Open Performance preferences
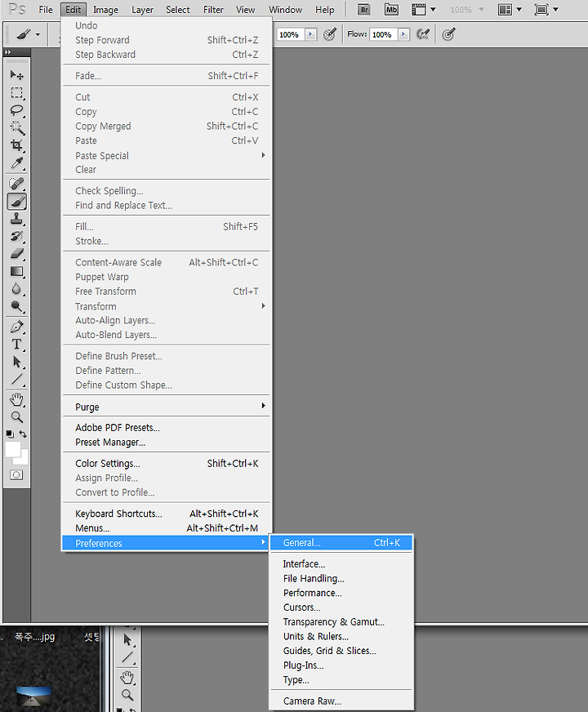 (341, 593)
